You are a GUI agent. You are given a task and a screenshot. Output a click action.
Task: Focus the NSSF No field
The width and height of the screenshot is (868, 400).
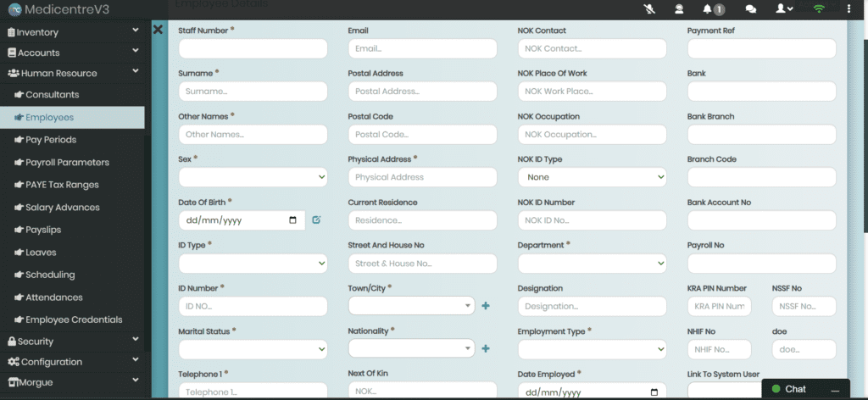pyautogui.click(x=804, y=306)
